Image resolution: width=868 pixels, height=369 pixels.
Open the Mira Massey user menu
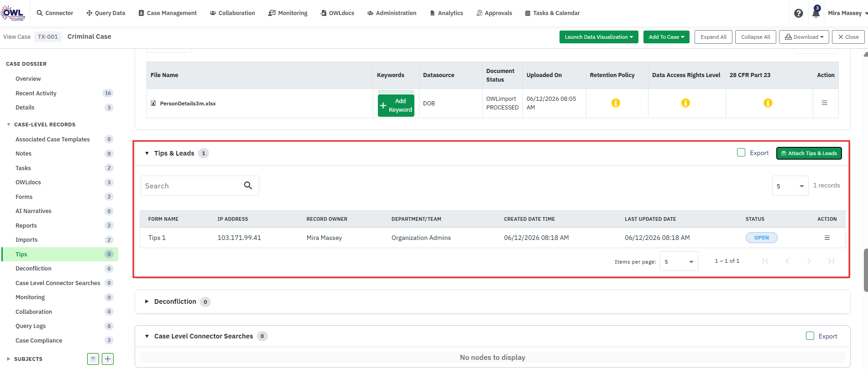point(847,13)
